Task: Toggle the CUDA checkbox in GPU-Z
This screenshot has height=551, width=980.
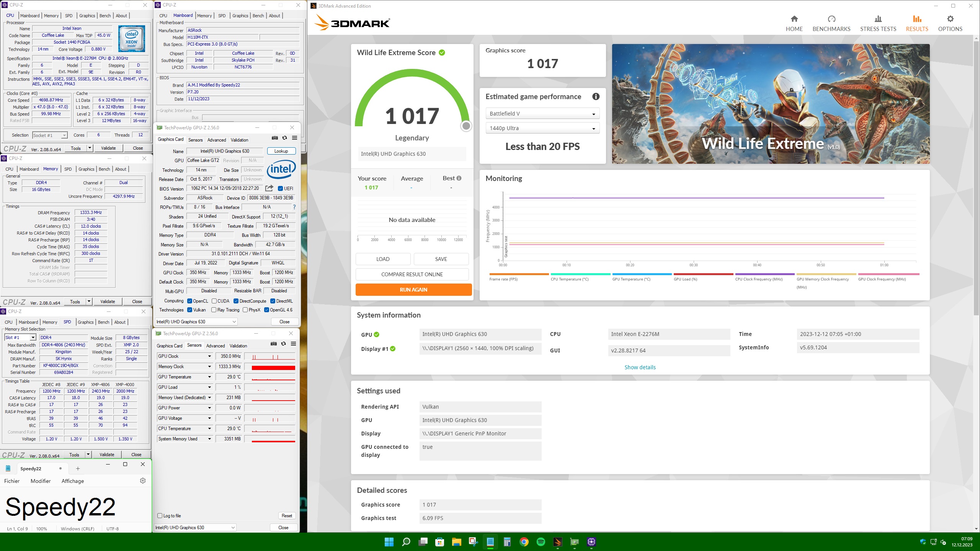Action: click(214, 301)
